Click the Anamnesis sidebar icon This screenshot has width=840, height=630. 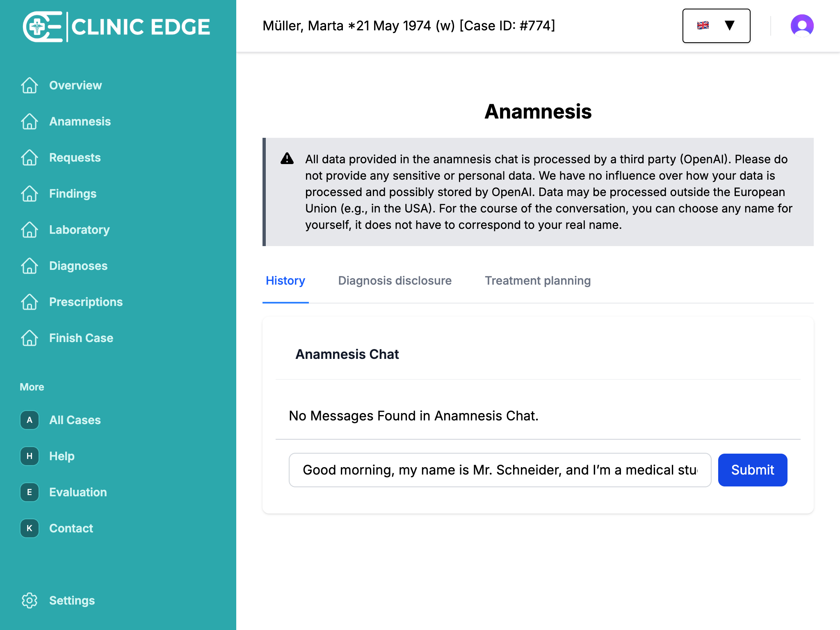point(29,122)
